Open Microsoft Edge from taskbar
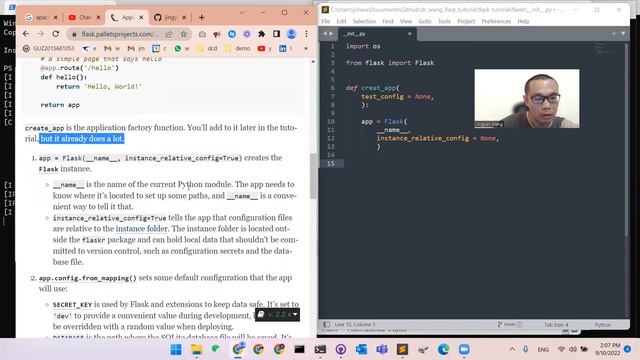This screenshot has height=360, width=640. click(x=443, y=349)
